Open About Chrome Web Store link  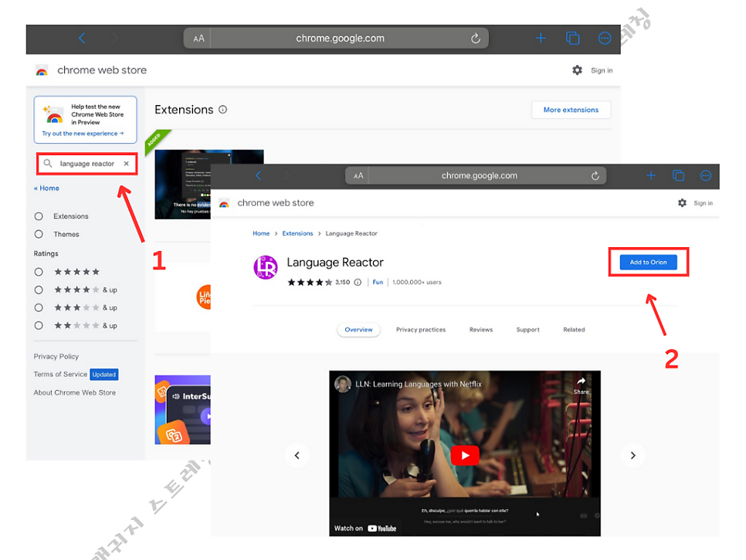75,392
